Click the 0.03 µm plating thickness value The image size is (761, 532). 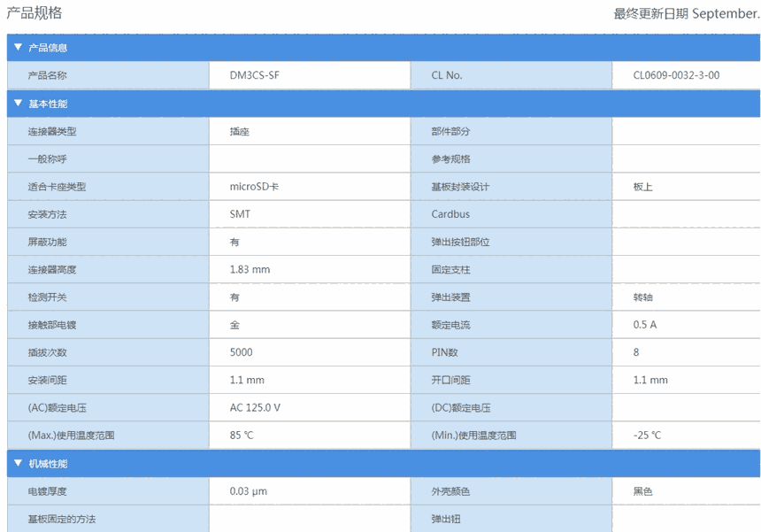coord(248,490)
